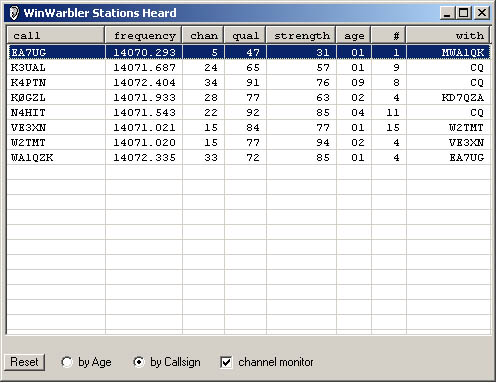The height and width of the screenshot is (383, 497).
Task: Click frequency 14071.021
Action: pyautogui.click(x=144, y=128)
